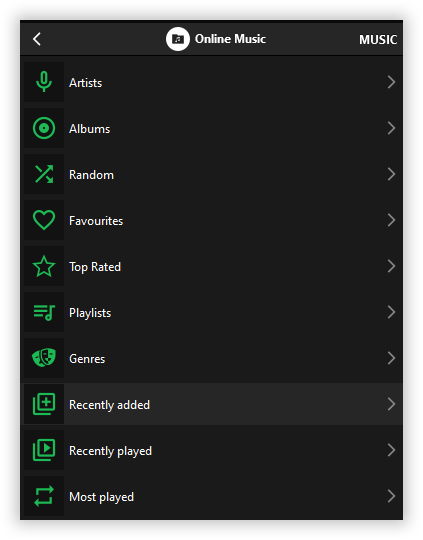
Task: Go back using the left arrow
Action: (x=37, y=39)
